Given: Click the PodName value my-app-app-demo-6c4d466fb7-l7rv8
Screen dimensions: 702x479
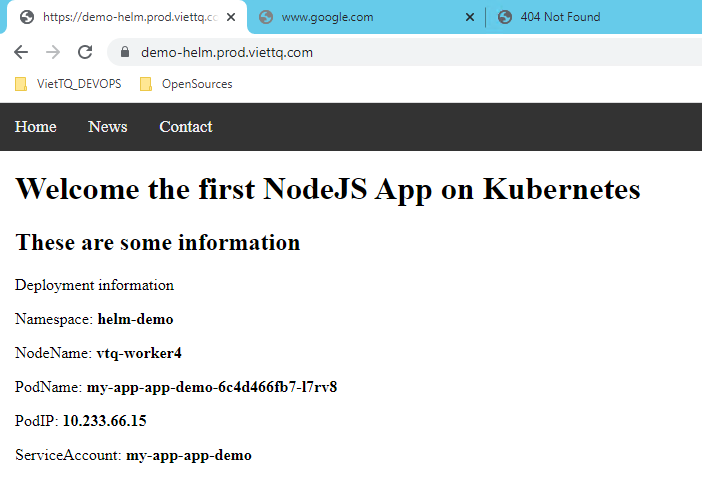Looking at the screenshot, I should (211, 387).
